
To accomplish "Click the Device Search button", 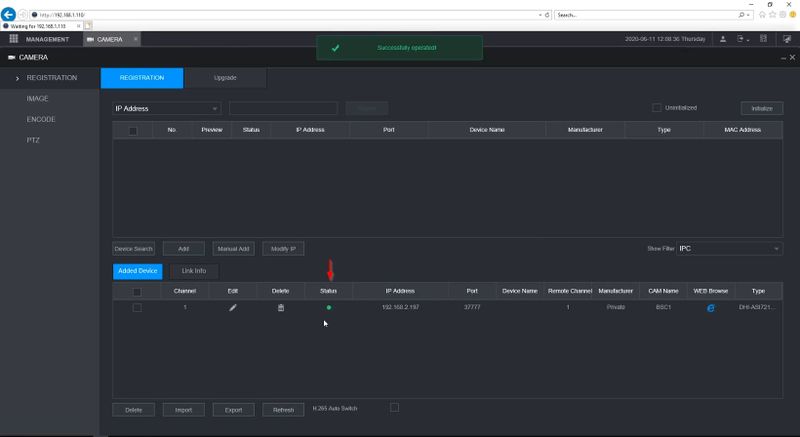I will click(x=134, y=249).
